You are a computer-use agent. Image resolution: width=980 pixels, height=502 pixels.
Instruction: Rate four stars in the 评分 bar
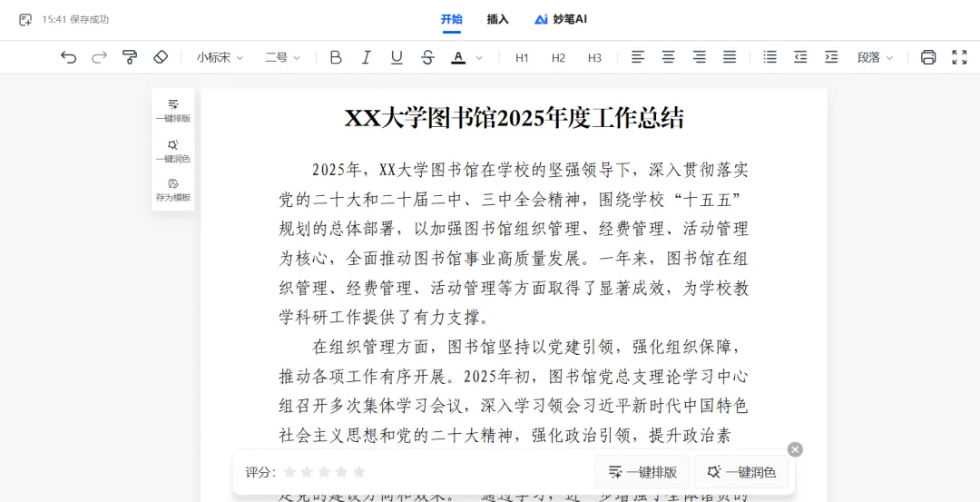click(x=342, y=472)
